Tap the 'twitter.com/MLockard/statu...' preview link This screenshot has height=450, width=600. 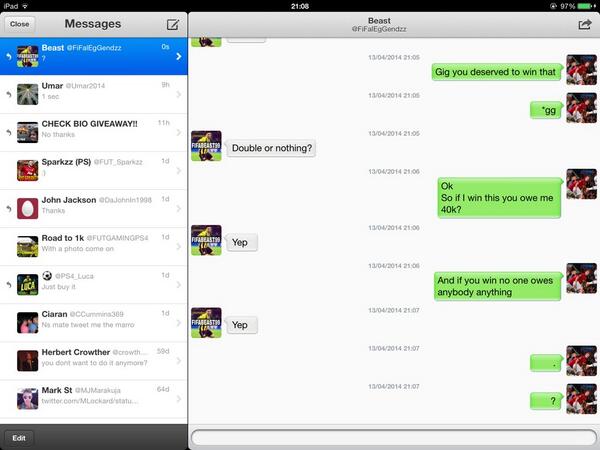coord(90,401)
